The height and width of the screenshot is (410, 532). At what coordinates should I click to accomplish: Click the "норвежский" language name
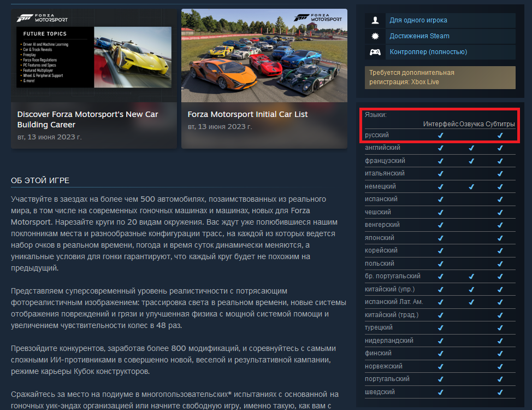click(383, 366)
